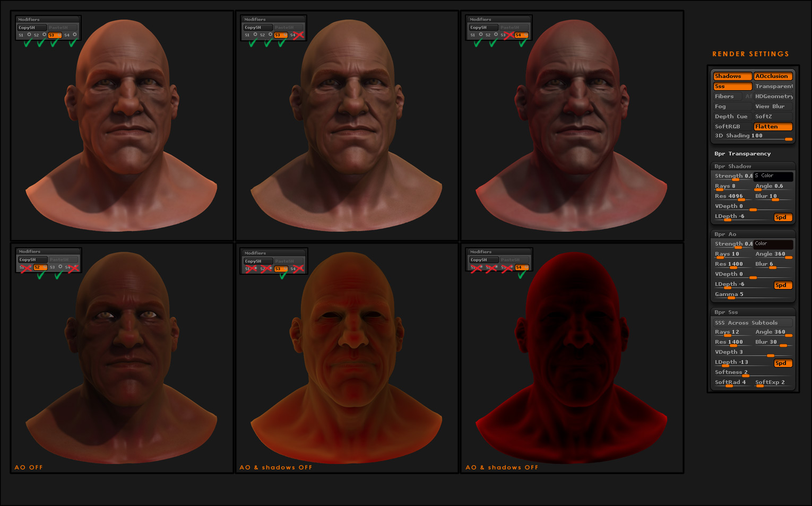The height and width of the screenshot is (506, 812).
Task: Toggle the Spd button in Bpr Shadow
Action: tap(783, 217)
